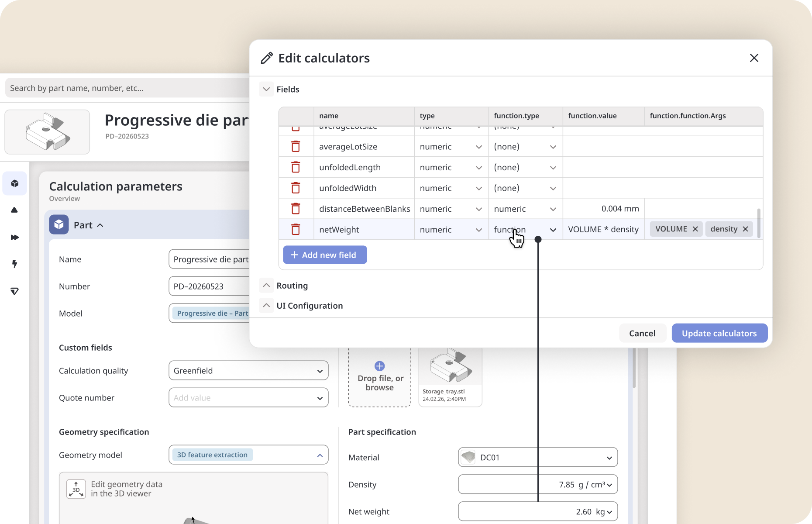812x524 pixels.
Task: Open the Calculation quality dropdown
Action: 248,370
